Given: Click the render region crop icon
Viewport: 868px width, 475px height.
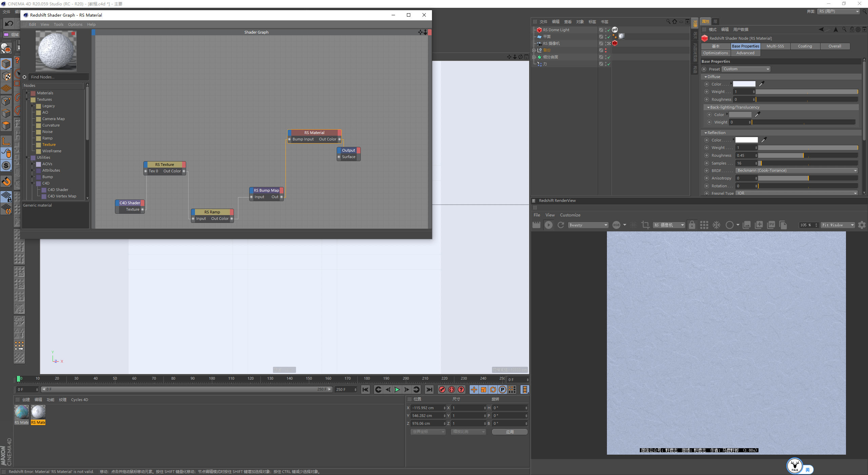Looking at the screenshot, I should coord(645,225).
